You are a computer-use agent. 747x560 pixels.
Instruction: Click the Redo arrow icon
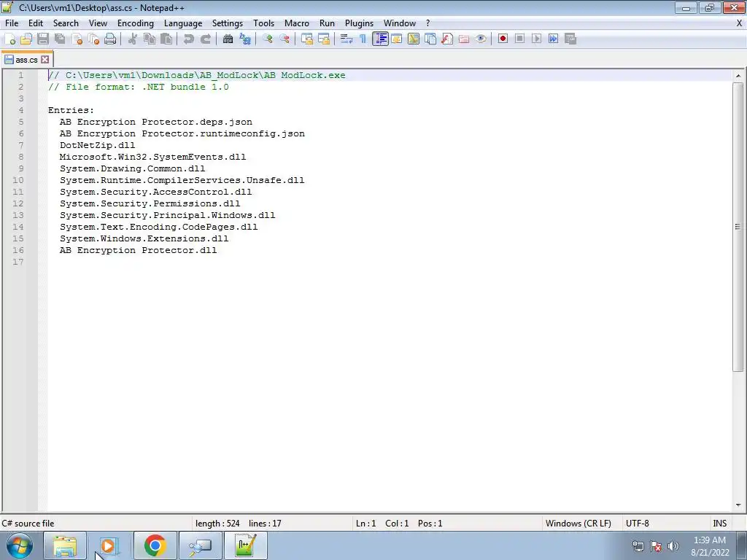point(205,39)
